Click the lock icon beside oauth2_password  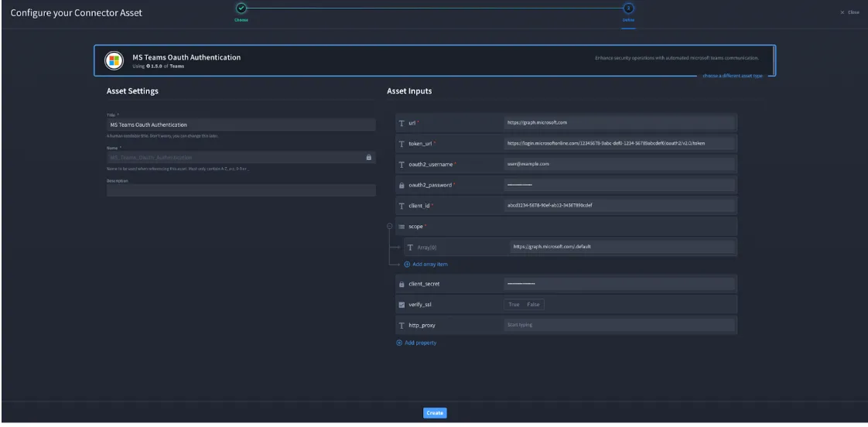pos(402,185)
